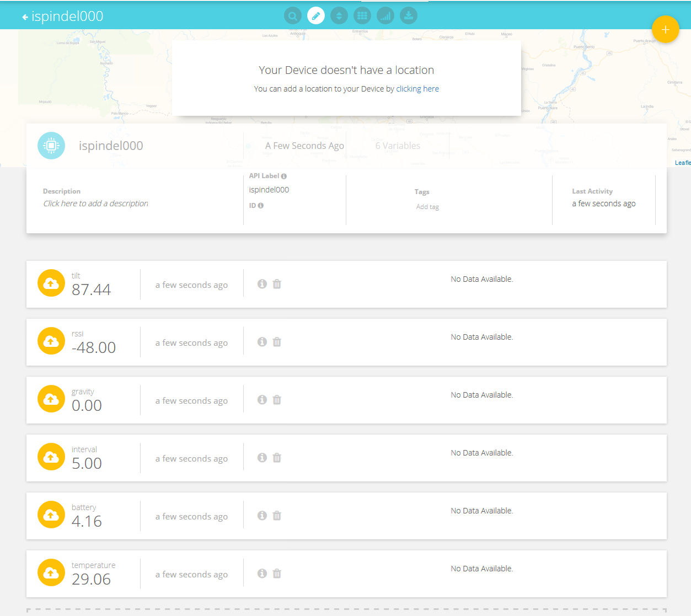Click the signal bars chart icon
Image resolution: width=691 pixels, height=616 pixels.
[x=385, y=15]
